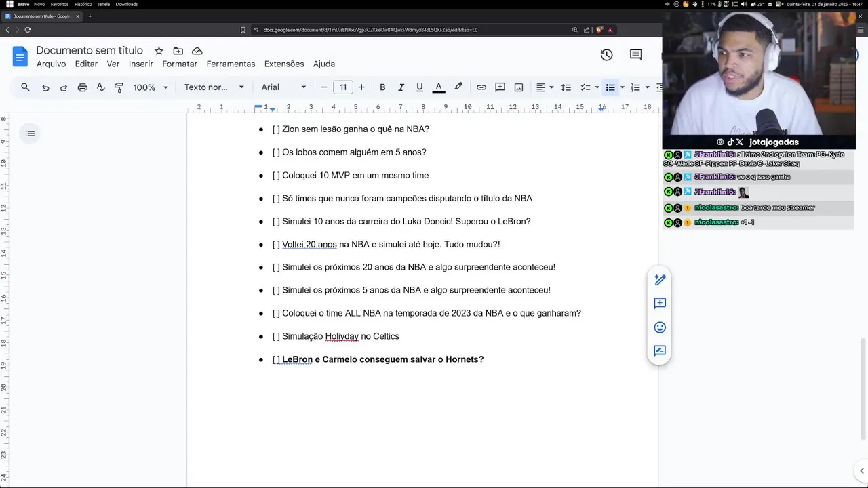The height and width of the screenshot is (488, 868).
Task: Open text alignment dropdown
Action: 545,87
